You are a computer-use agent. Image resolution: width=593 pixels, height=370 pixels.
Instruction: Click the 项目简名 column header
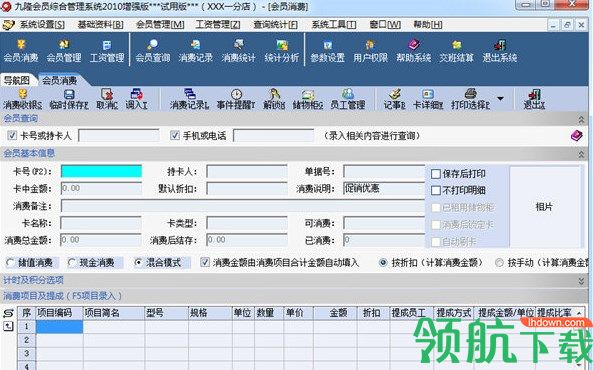pyautogui.click(x=114, y=313)
